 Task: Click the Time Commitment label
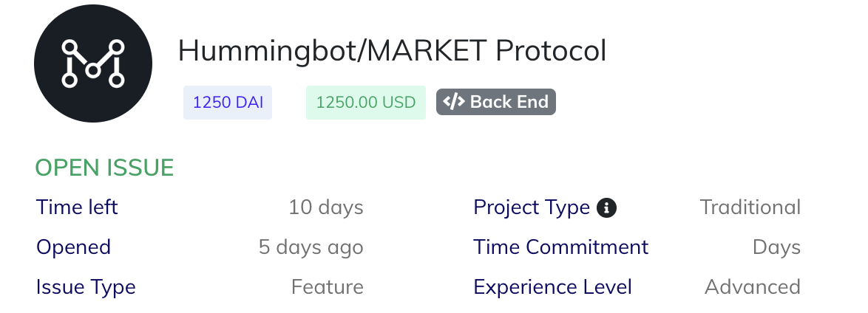tap(561, 247)
